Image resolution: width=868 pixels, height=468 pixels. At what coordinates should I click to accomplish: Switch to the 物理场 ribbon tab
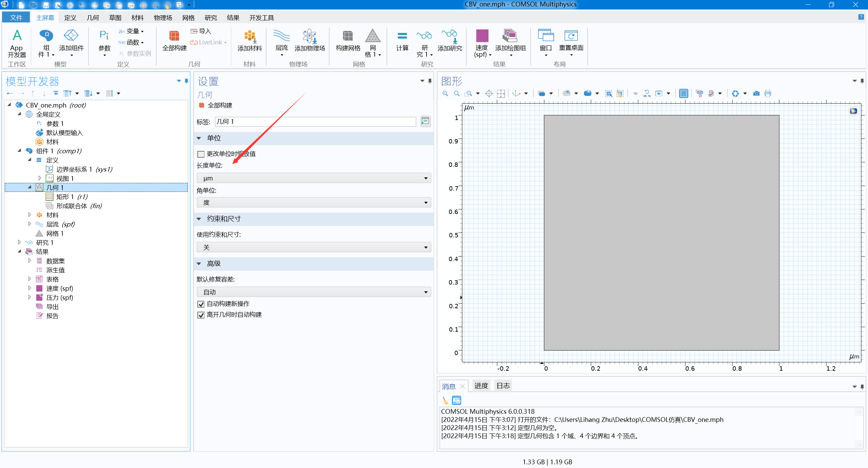pos(163,17)
